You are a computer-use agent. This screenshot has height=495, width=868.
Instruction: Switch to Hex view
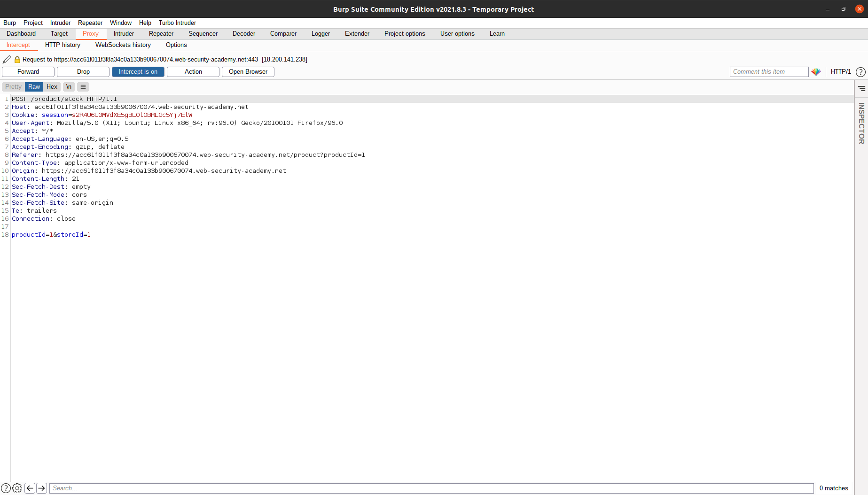(x=52, y=87)
